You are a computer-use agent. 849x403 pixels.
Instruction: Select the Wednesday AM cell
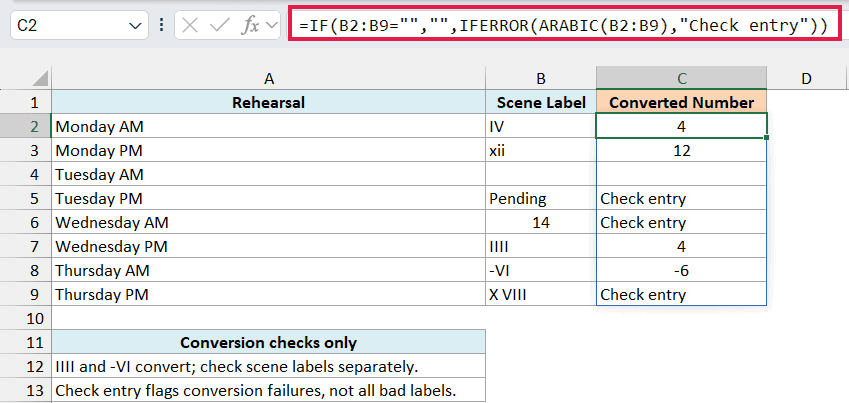(269, 222)
